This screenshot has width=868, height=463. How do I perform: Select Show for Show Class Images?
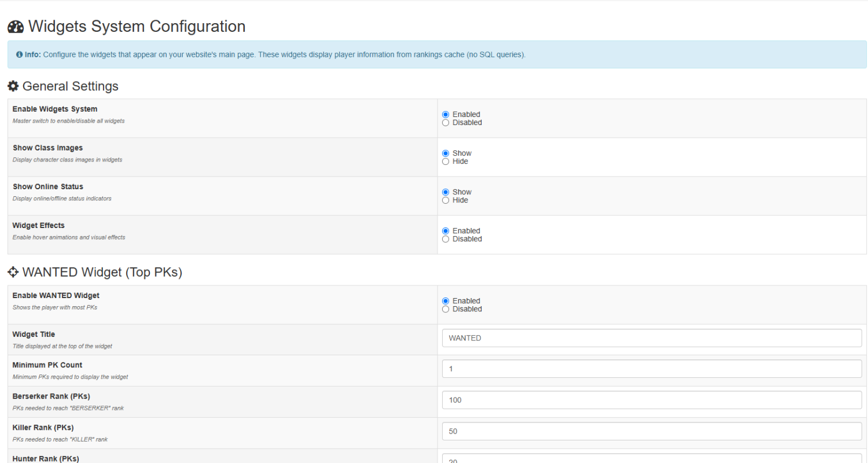446,153
